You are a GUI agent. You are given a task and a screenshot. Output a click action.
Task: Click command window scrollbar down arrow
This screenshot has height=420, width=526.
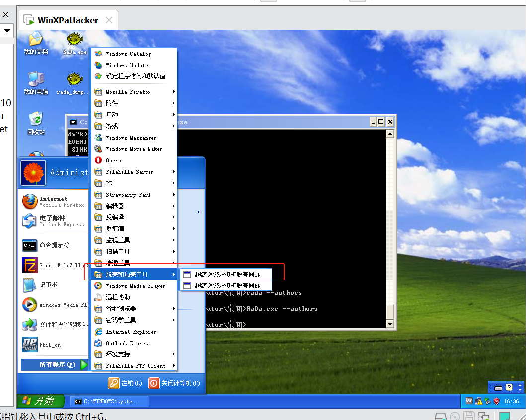point(390,324)
